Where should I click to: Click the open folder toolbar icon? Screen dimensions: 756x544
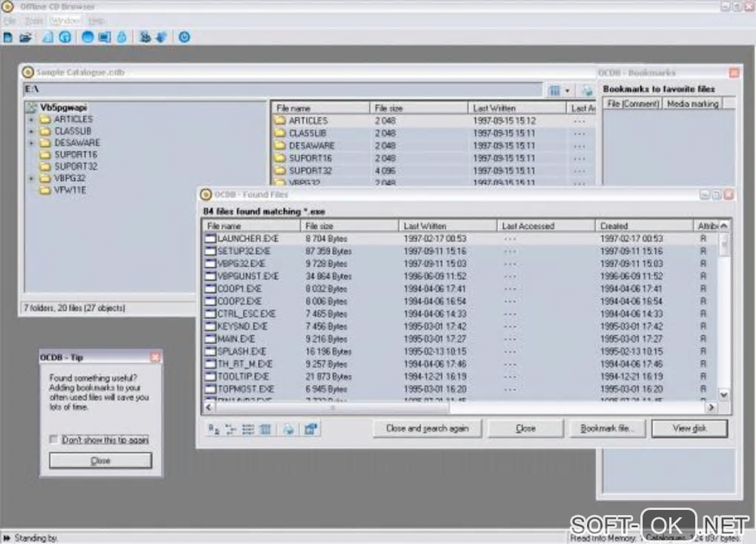(25, 37)
